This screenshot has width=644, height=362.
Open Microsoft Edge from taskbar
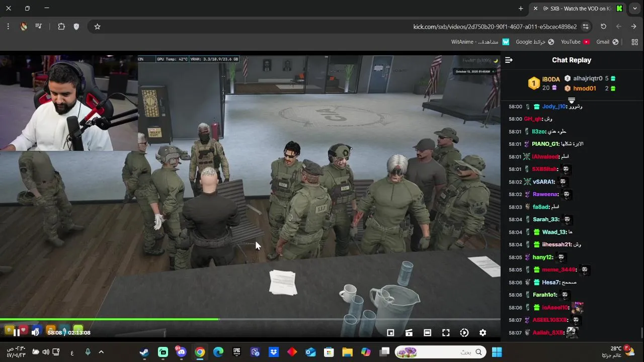click(x=218, y=352)
